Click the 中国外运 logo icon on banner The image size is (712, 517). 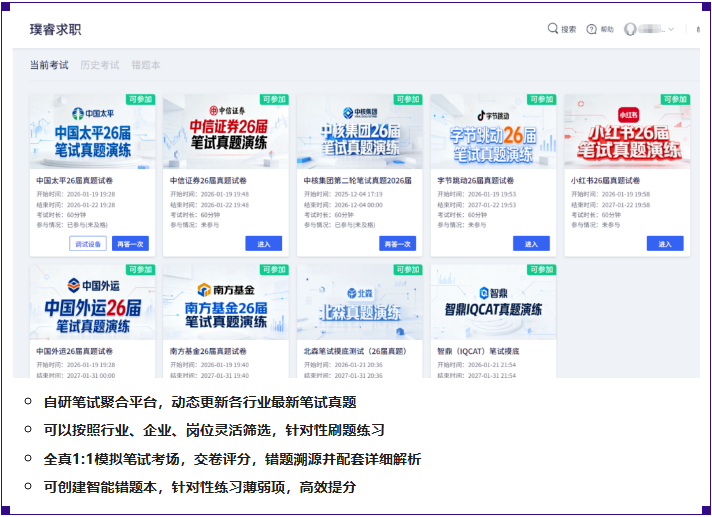[x=74, y=286]
